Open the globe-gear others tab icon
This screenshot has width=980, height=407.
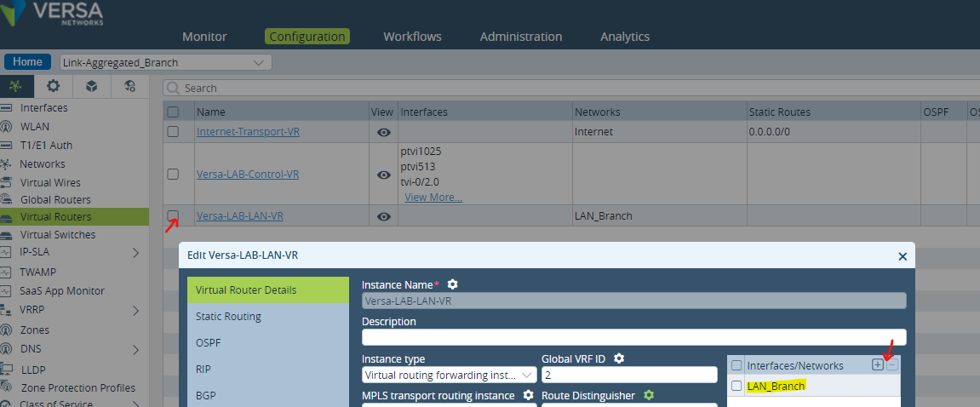click(x=130, y=86)
